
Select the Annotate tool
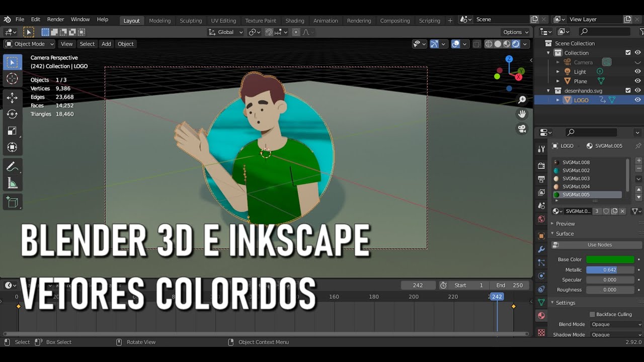pos(12,166)
